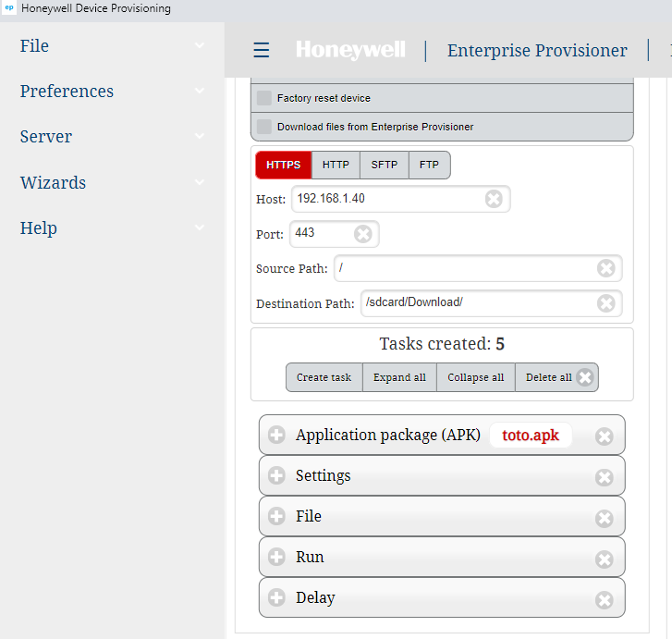Open the hamburger menu icon
This screenshot has height=639, width=672.
point(261,50)
